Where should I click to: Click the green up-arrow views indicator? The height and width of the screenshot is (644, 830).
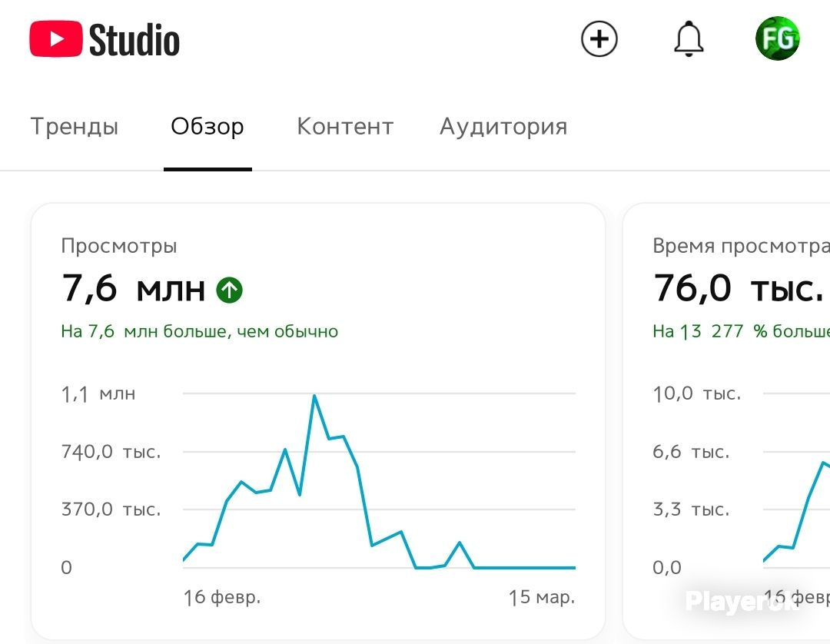point(229,290)
